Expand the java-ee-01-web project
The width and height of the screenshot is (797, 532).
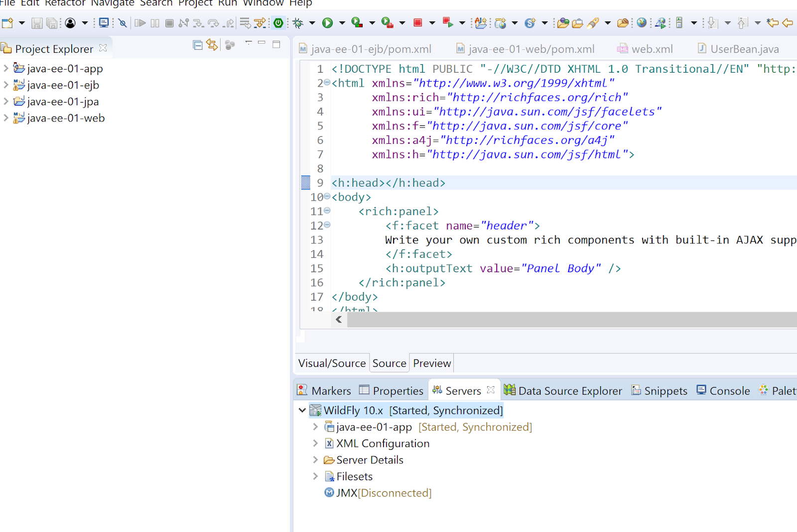click(x=6, y=117)
